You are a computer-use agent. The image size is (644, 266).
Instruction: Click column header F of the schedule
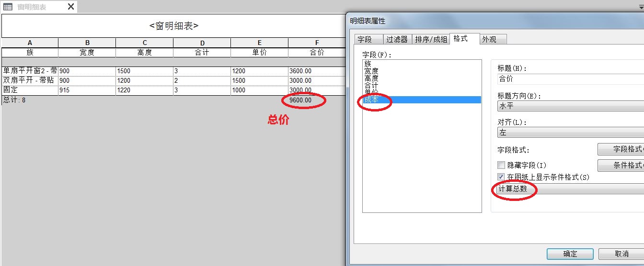click(317, 43)
